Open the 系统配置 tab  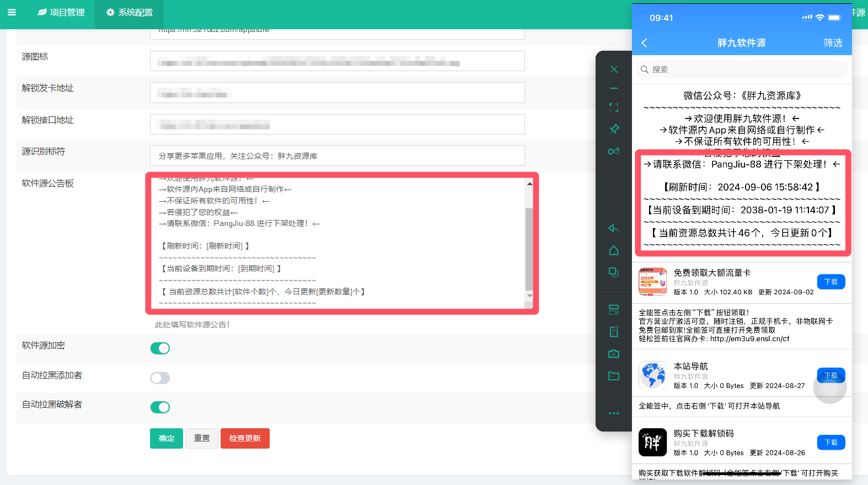[130, 12]
